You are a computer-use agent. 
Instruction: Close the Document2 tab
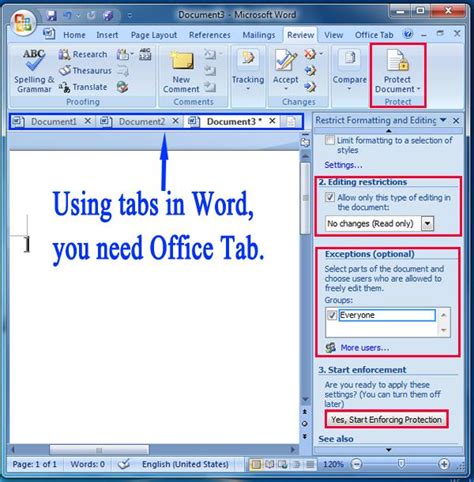click(175, 121)
